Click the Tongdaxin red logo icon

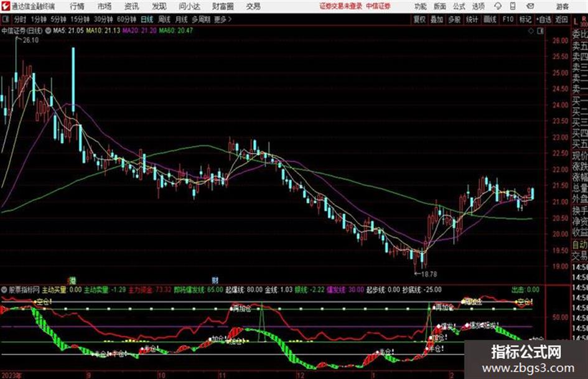coord(6,6)
